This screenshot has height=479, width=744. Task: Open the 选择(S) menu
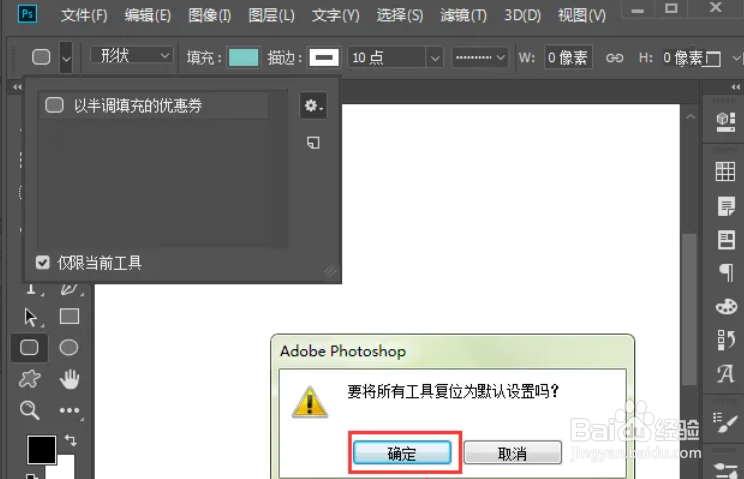400,16
